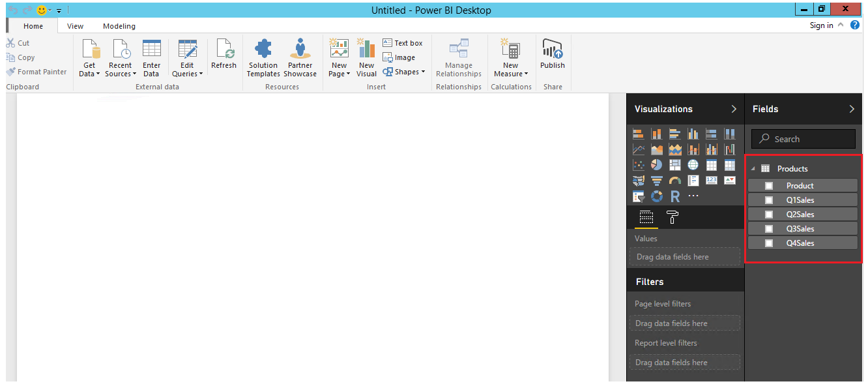Select the Clustered bar chart visual

pyautogui.click(x=675, y=134)
